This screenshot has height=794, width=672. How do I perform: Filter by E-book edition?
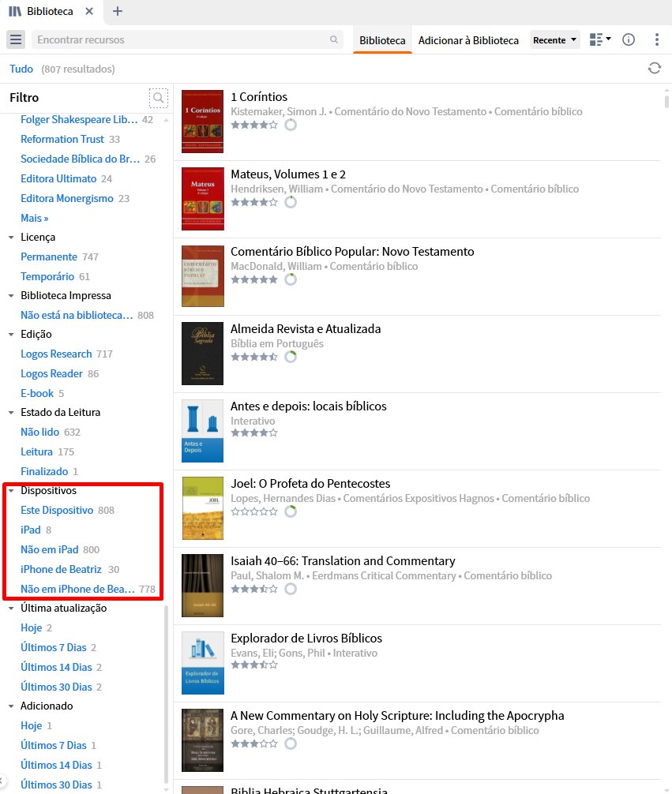[x=37, y=394]
